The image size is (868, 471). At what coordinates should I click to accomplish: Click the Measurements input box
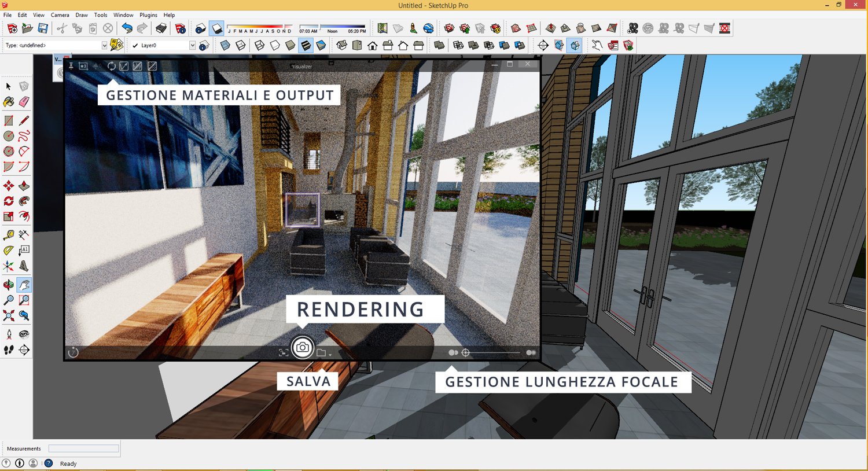point(83,448)
